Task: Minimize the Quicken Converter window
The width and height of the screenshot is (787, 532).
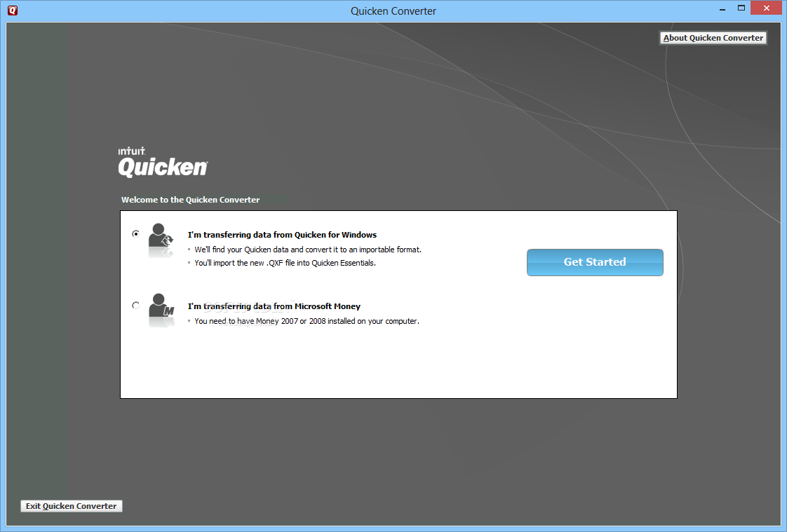Action: pyautogui.click(x=722, y=8)
